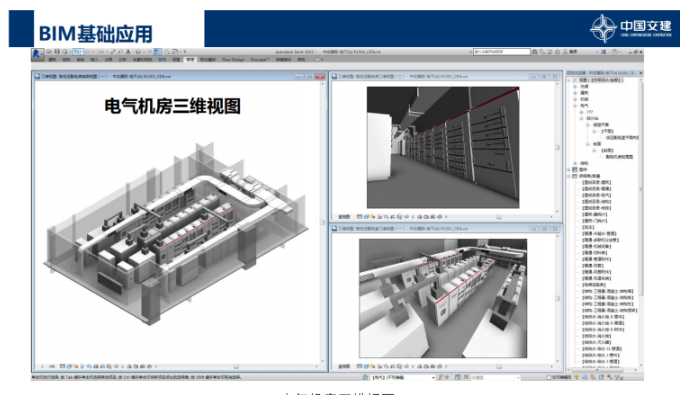
Task: Activate the lower-right 3D camera view
Action: (x=443, y=298)
